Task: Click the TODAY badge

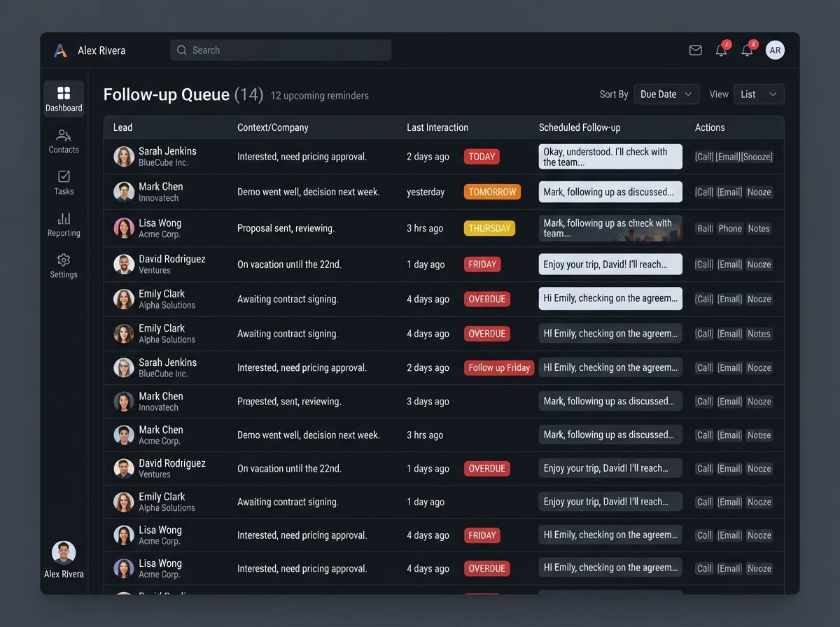Action: click(482, 157)
